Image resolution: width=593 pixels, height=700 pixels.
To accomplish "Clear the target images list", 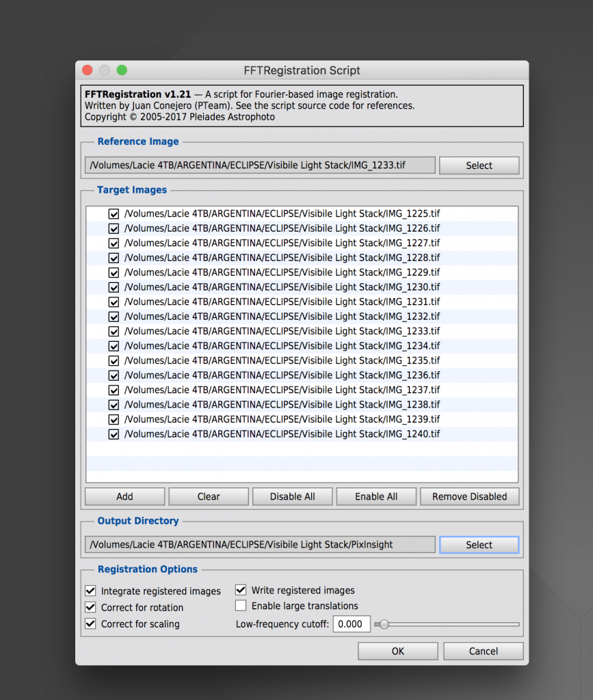I will point(209,496).
